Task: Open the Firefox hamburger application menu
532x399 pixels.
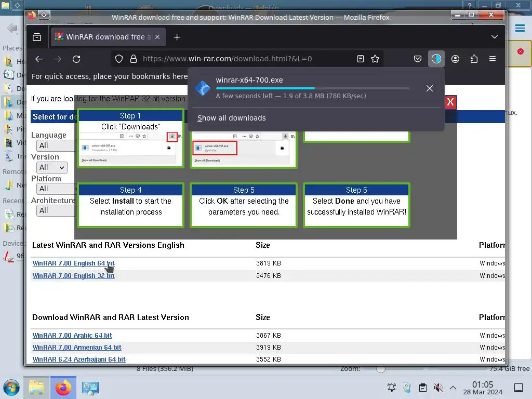Action: pyautogui.click(x=493, y=59)
